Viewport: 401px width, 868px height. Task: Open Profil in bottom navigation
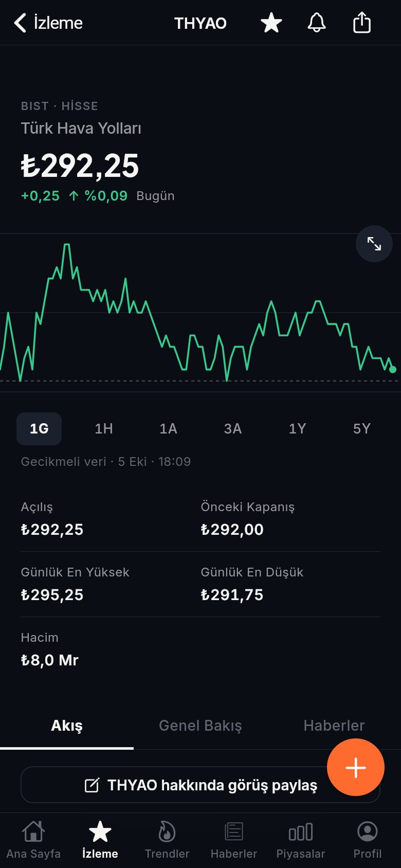368,840
